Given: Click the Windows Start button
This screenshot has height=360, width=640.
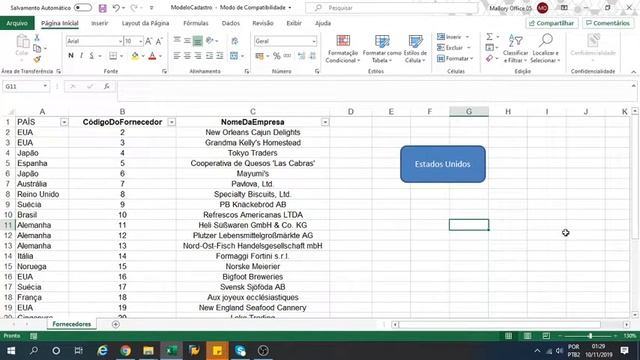Looking at the screenshot, I should tap(11, 351).
